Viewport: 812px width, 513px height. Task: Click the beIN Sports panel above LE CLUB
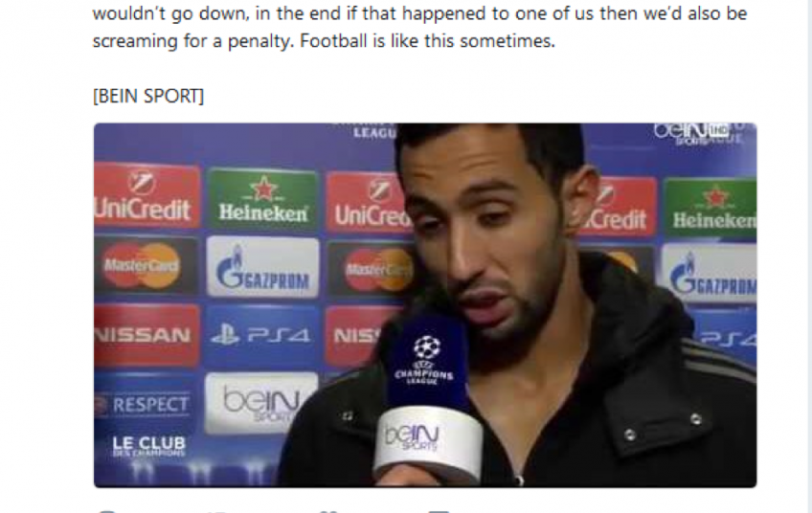pyautogui.click(x=260, y=403)
